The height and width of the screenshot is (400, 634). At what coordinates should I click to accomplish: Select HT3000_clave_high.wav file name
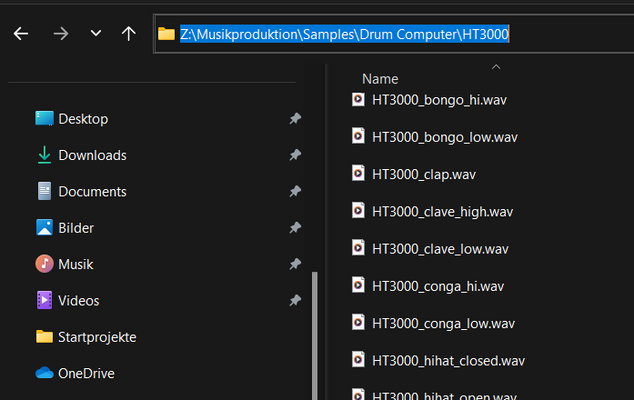pyautogui.click(x=442, y=212)
